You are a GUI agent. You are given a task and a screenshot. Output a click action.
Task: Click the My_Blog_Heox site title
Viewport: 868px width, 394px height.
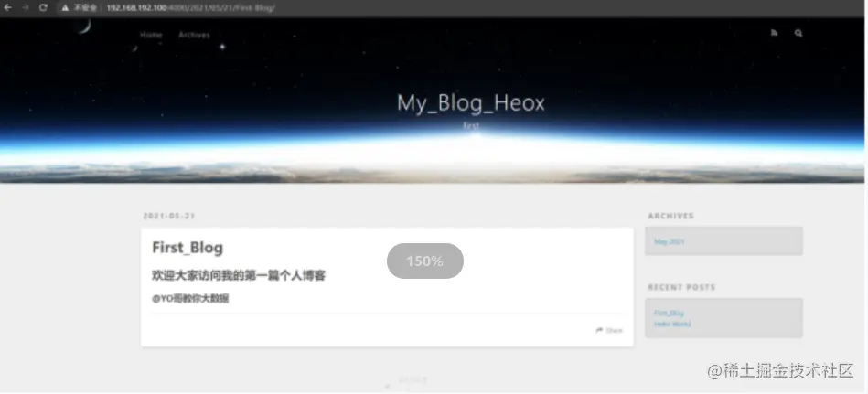tap(471, 103)
